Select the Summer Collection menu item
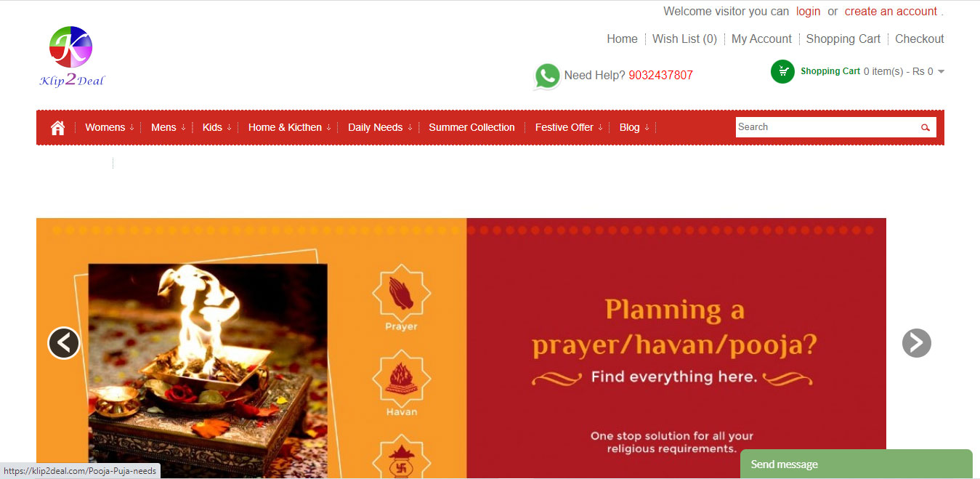Viewport: 980px width, 479px height. click(x=471, y=127)
